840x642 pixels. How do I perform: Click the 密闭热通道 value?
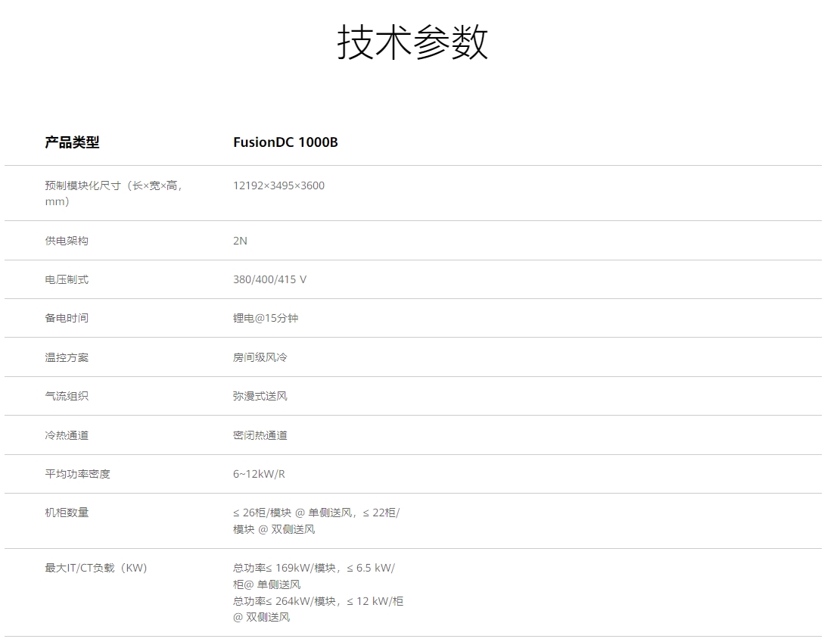click(x=260, y=435)
